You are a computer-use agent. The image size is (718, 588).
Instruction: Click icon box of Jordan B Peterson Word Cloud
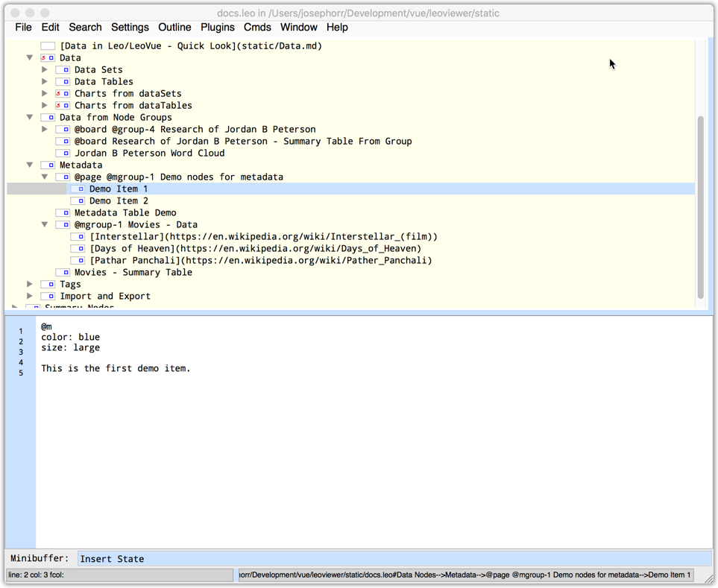pyautogui.click(x=63, y=153)
